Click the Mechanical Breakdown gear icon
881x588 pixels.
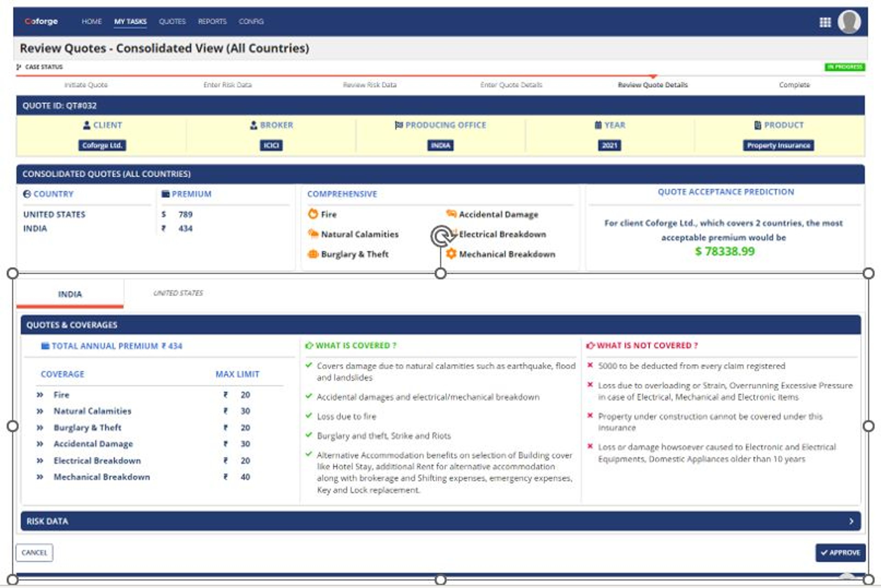(x=451, y=254)
